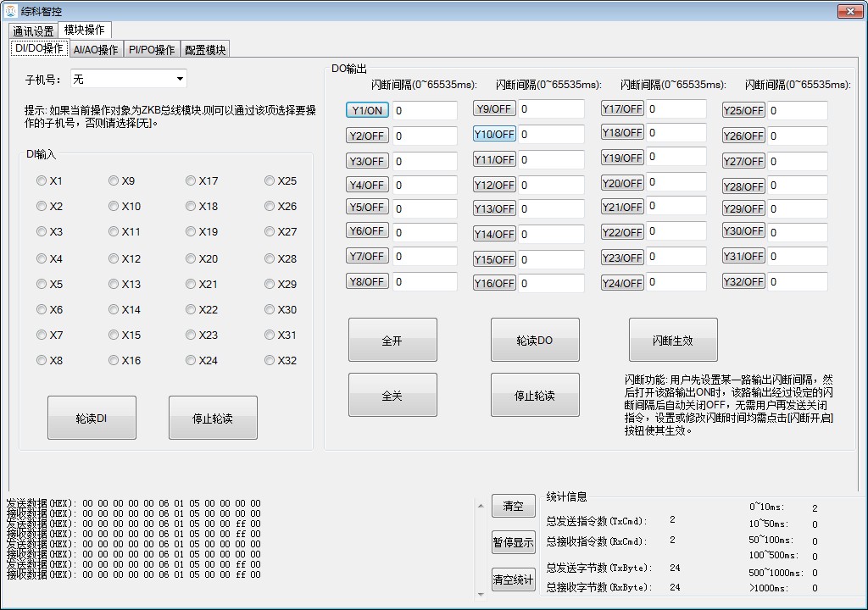Toggle the Y1/ON output button
The image size is (868, 610).
click(367, 110)
